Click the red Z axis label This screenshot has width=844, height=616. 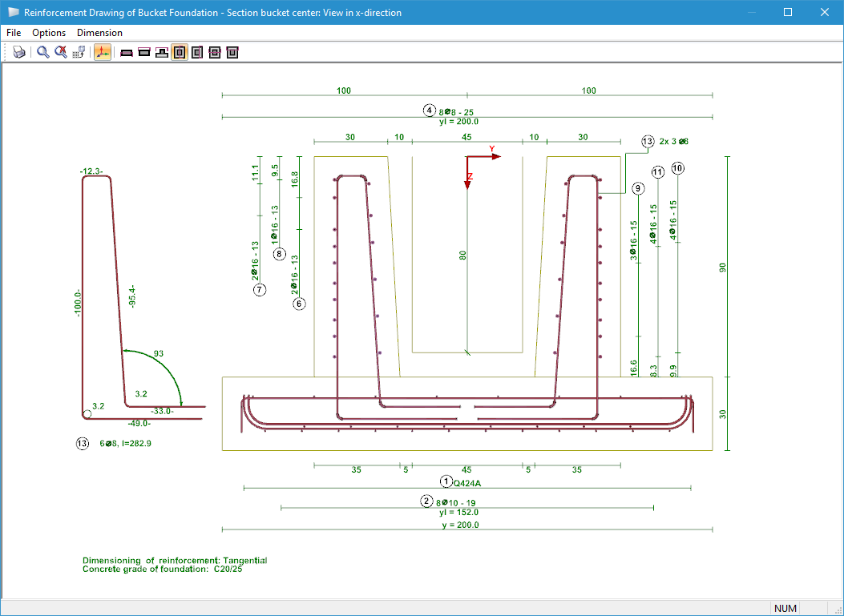470,176
